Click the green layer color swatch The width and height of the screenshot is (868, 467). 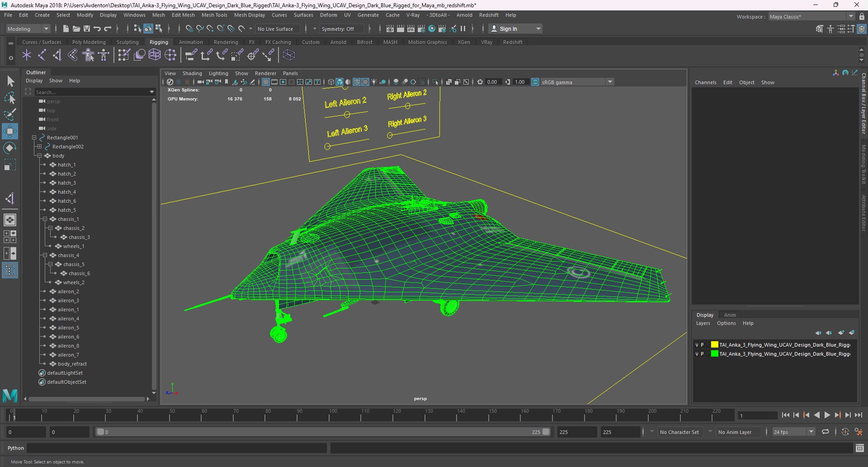(x=714, y=354)
